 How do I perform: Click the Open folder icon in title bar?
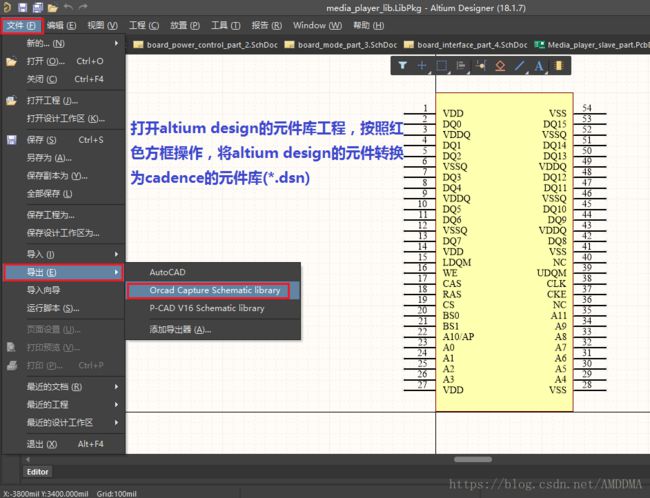52,7
